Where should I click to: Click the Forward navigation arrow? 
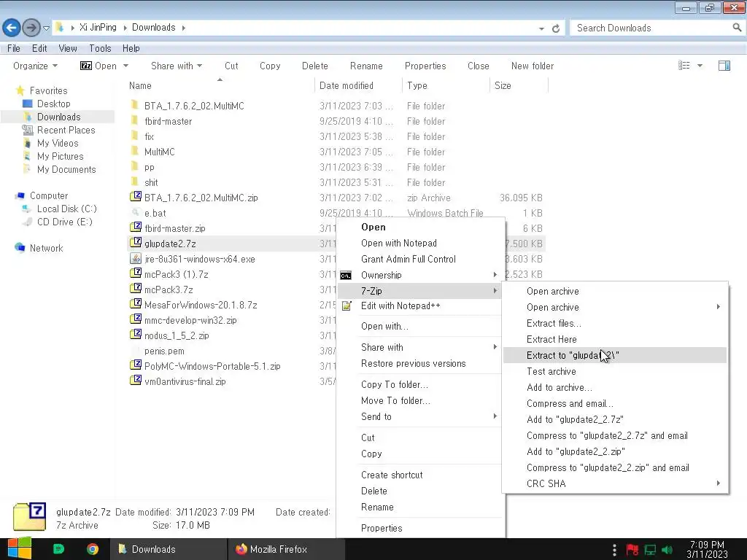point(31,28)
